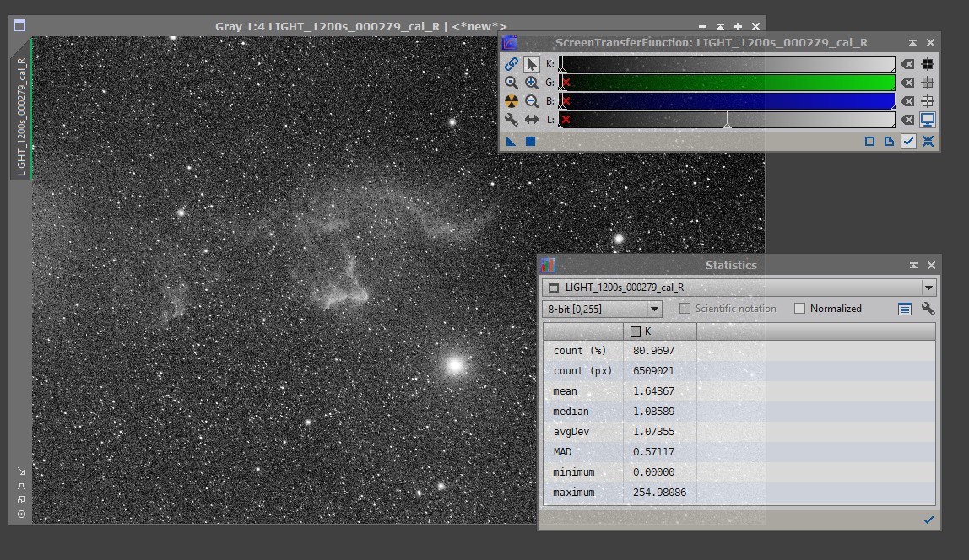This screenshot has height=560, width=969.
Task: Shade the Statistics window using title arrow
Action: click(x=913, y=265)
